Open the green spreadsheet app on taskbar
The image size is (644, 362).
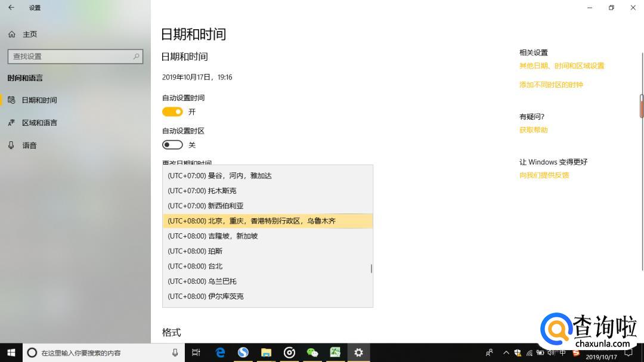tap(335, 352)
